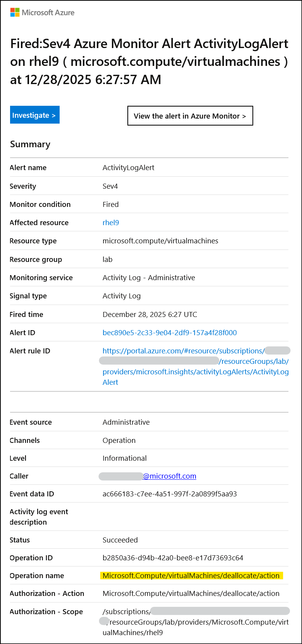Select the Event data ID ac666183 value

[170, 494]
